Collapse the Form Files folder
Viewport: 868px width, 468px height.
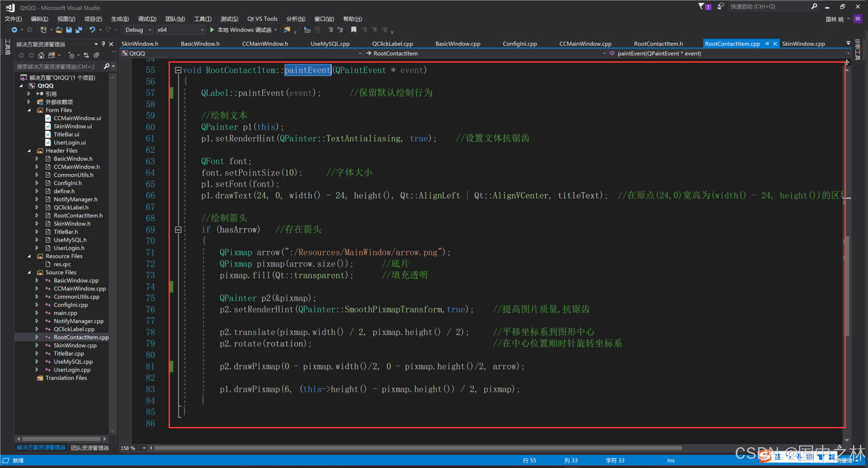(x=29, y=110)
